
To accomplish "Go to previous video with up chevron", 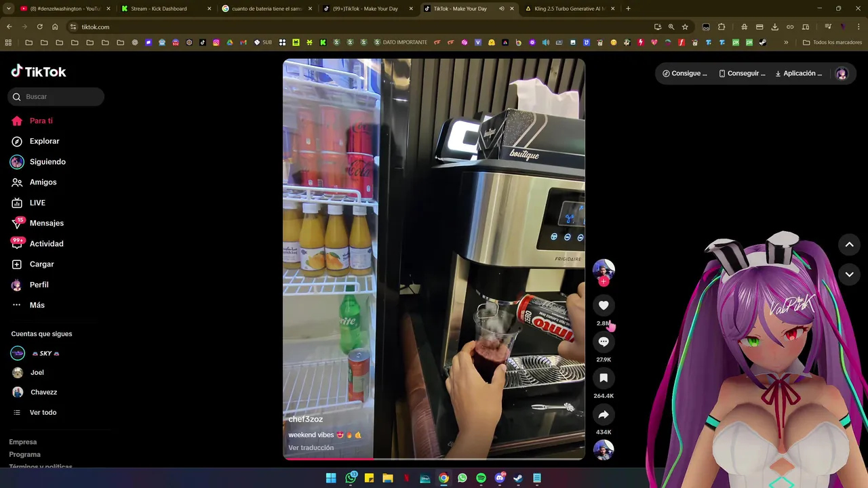I will 849,245.
